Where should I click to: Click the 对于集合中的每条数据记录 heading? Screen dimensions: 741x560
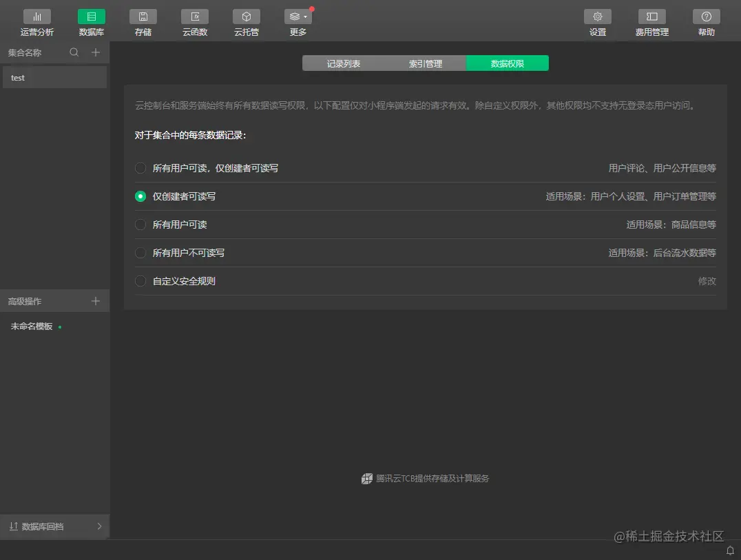coord(191,135)
